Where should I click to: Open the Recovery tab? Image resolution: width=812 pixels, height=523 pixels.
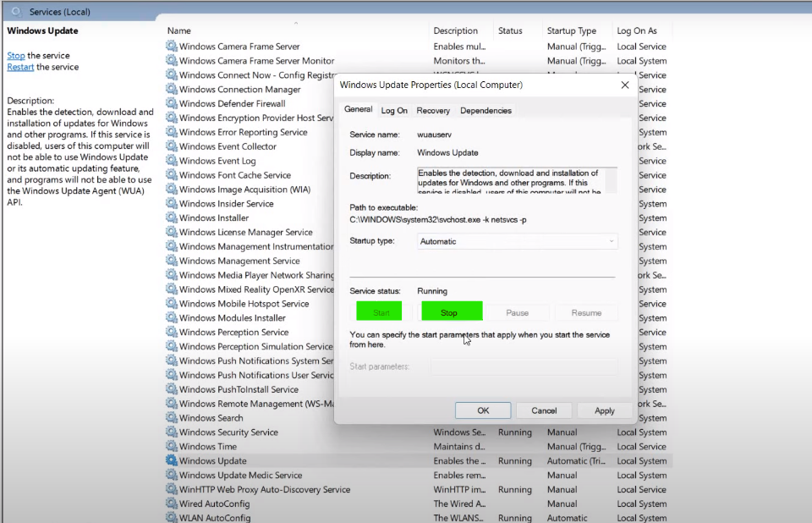point(433,110)
